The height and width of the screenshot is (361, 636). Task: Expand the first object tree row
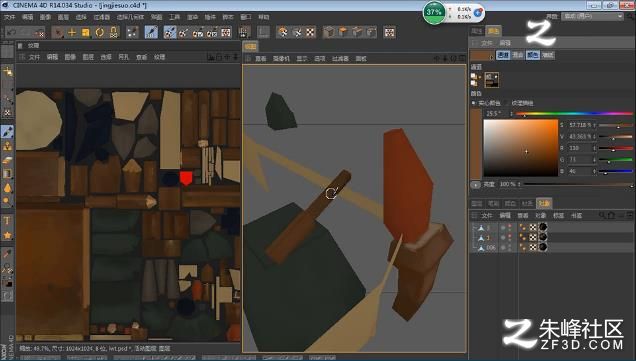click(474, 228)
